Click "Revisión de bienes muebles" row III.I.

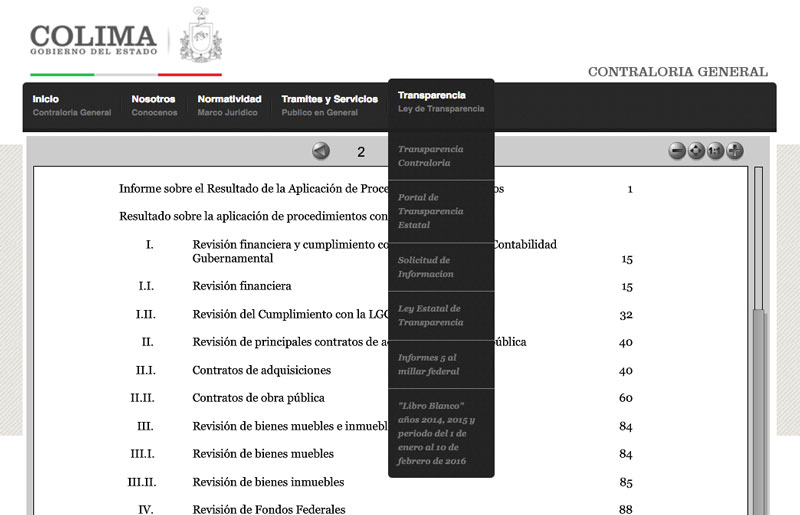coord(263,454)
